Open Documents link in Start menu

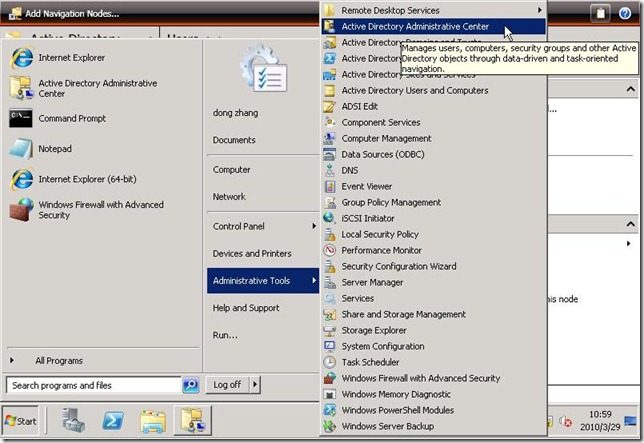(234, 140)
